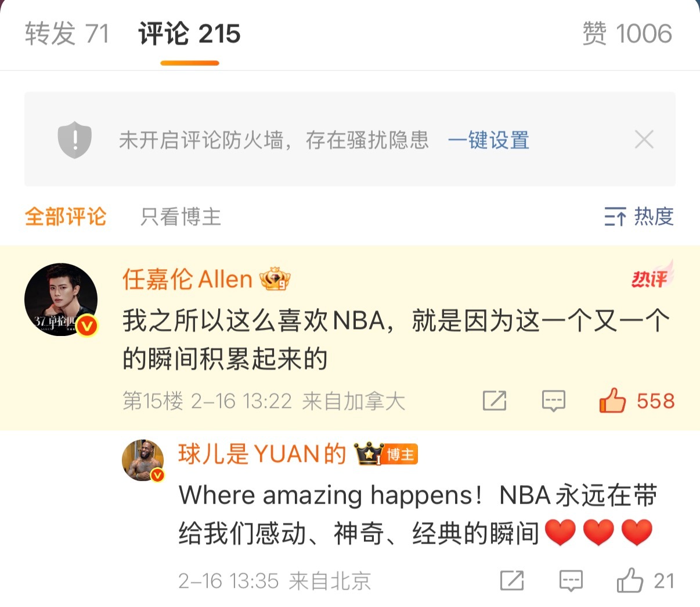
Task: Open the 热度 sort order selector
Action: (638, 216)
